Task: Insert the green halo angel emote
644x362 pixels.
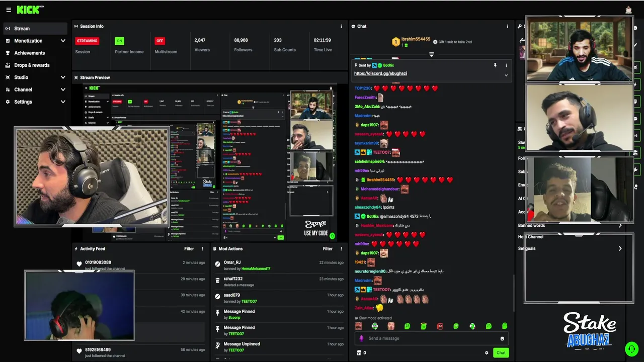Action: click(x=424, y=326)
